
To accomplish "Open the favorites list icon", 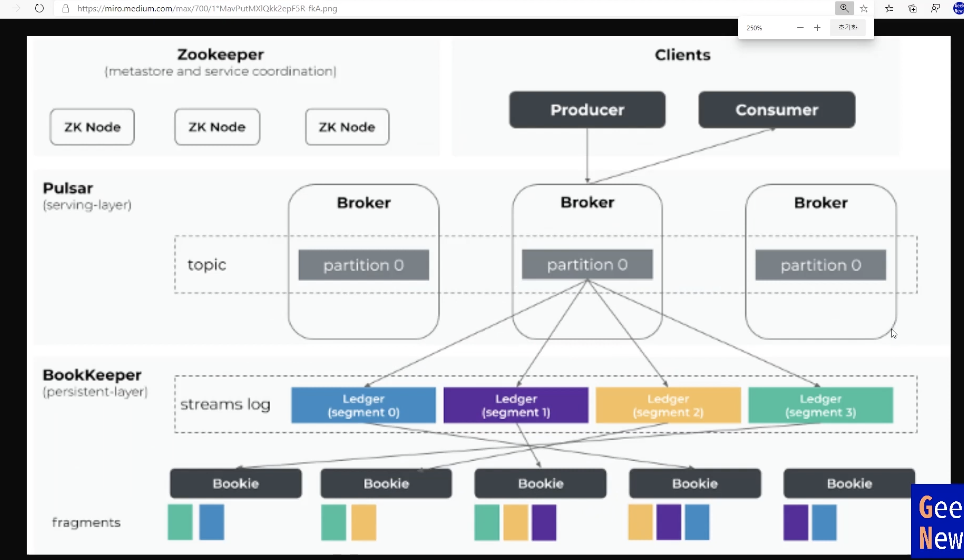I will click(x=889, y=8).
